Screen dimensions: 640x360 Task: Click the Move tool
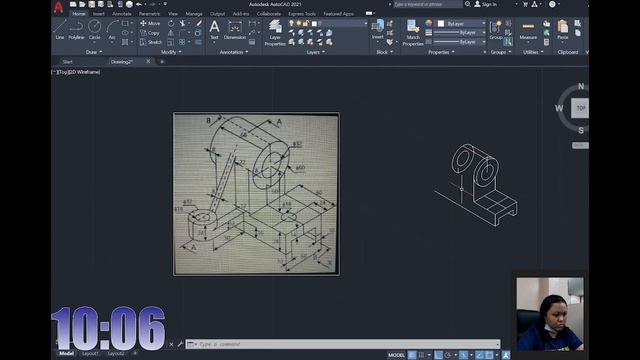pyautogui.click(x=150, y=23)
